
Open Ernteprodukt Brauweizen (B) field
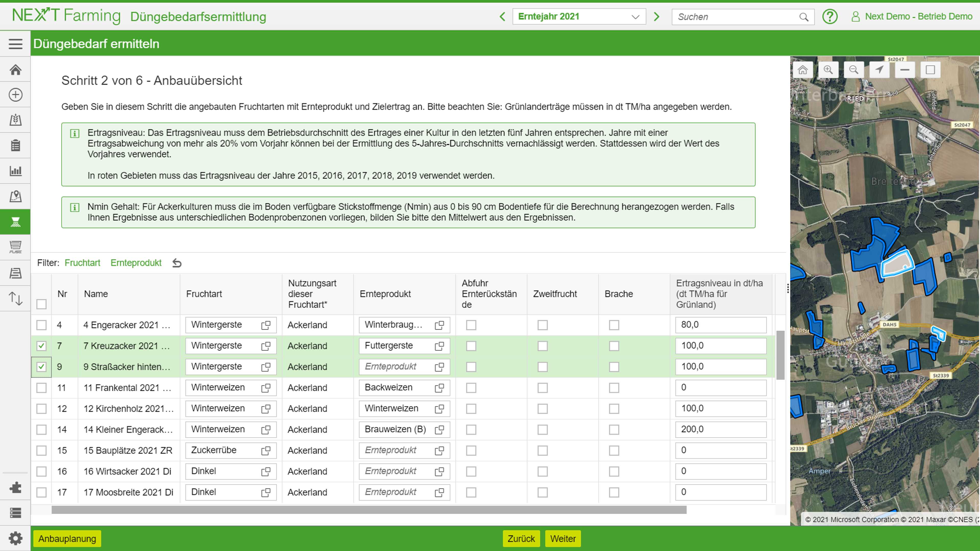(404, 430)
